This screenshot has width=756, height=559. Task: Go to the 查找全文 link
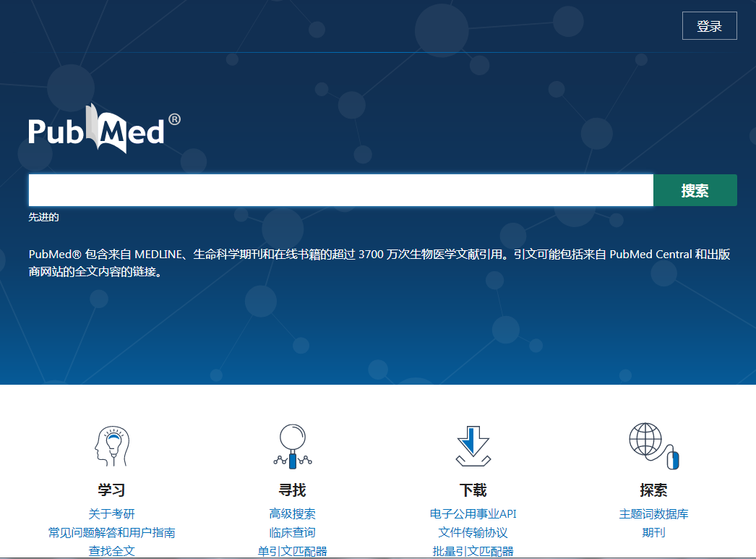coord(111,551)
